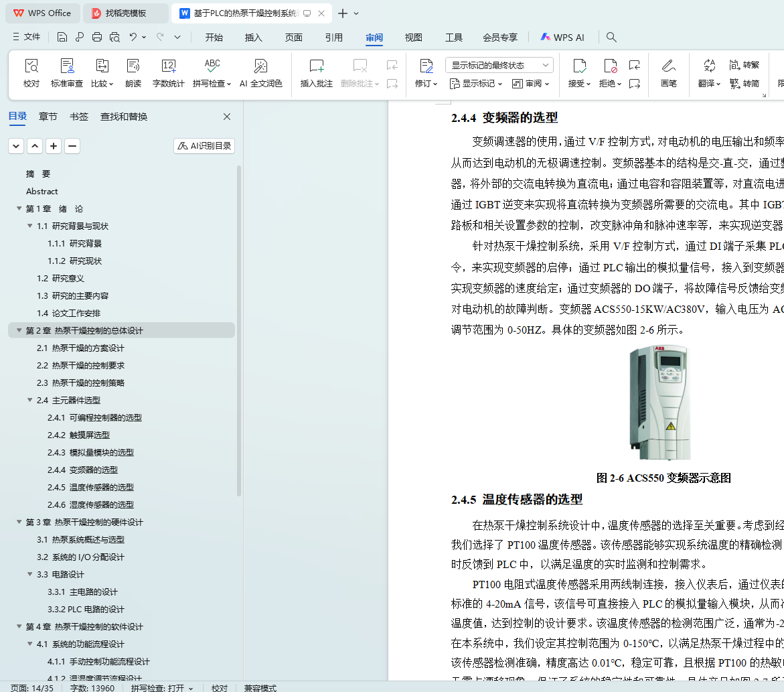Close the navigation pane
This screenshot has width=784, height=692.
(227, 117)
